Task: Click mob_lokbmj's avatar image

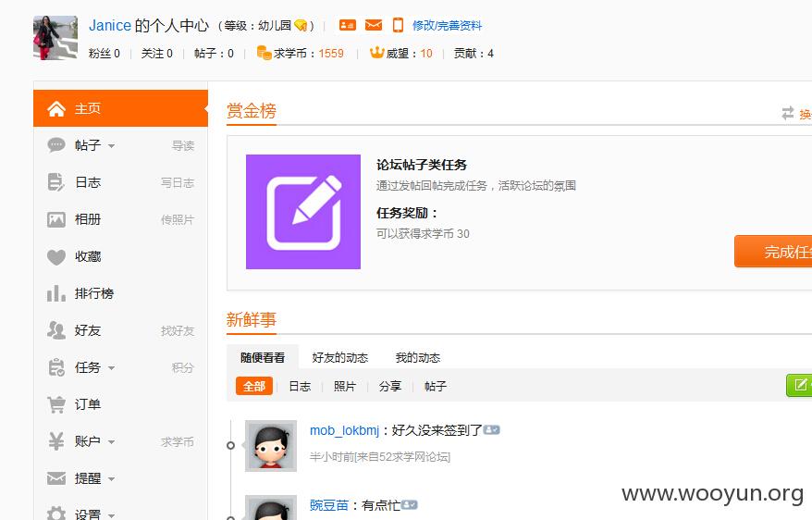Action: [271, 445]
